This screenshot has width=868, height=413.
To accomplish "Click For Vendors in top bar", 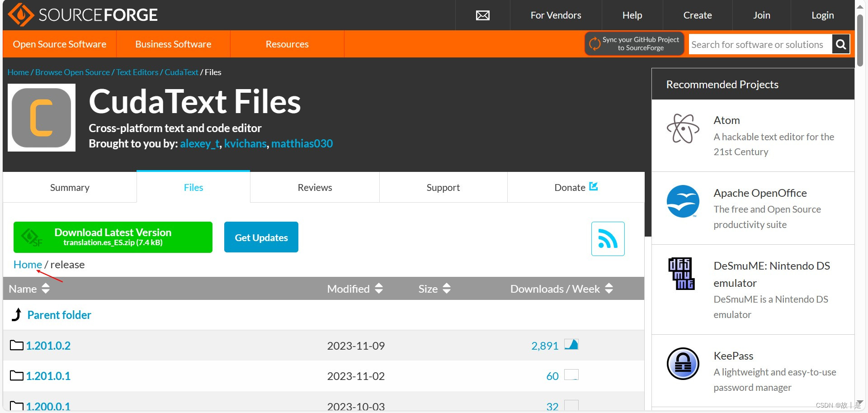I will click(x=556, y=15).
